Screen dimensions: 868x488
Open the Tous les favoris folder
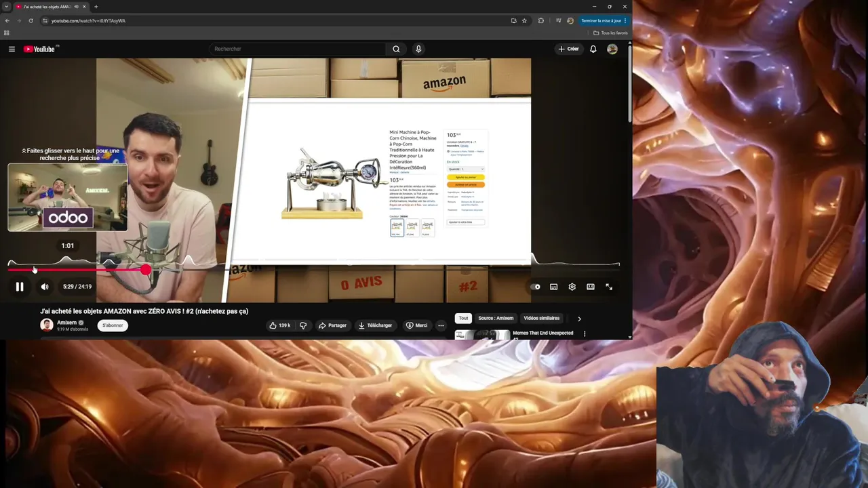tap(610, 33)
